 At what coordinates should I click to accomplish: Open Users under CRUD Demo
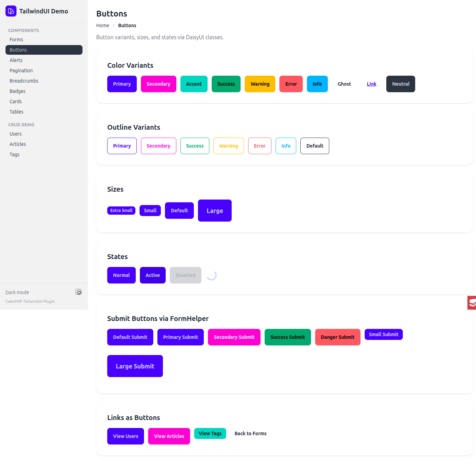tap(16, 134)
